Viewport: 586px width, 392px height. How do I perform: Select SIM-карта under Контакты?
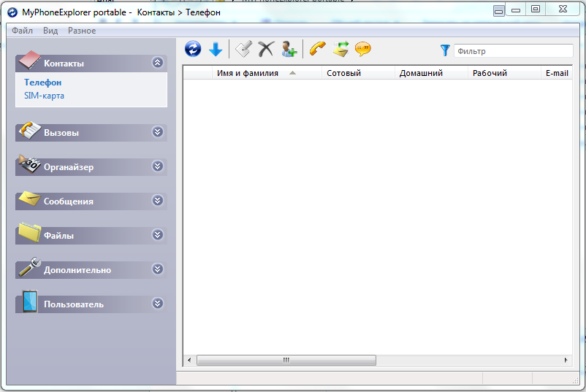44,96
